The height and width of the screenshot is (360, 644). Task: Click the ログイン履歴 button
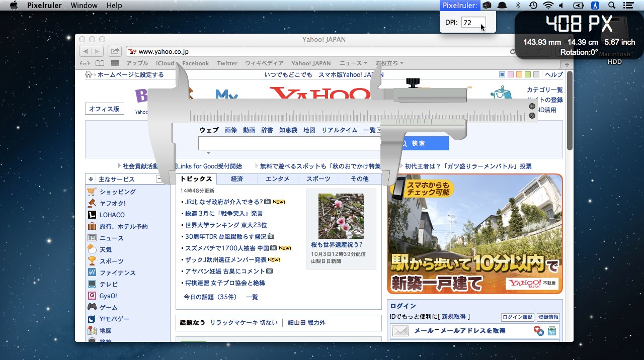pos(517,317)
